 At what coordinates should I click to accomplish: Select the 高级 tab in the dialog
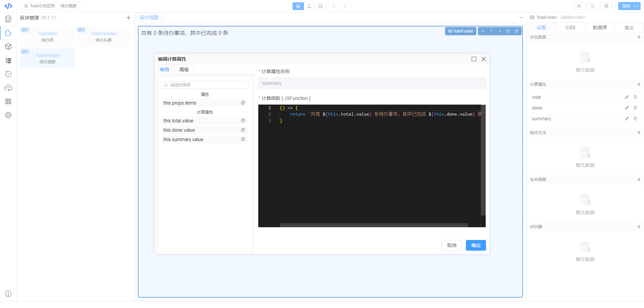[184, 70]
